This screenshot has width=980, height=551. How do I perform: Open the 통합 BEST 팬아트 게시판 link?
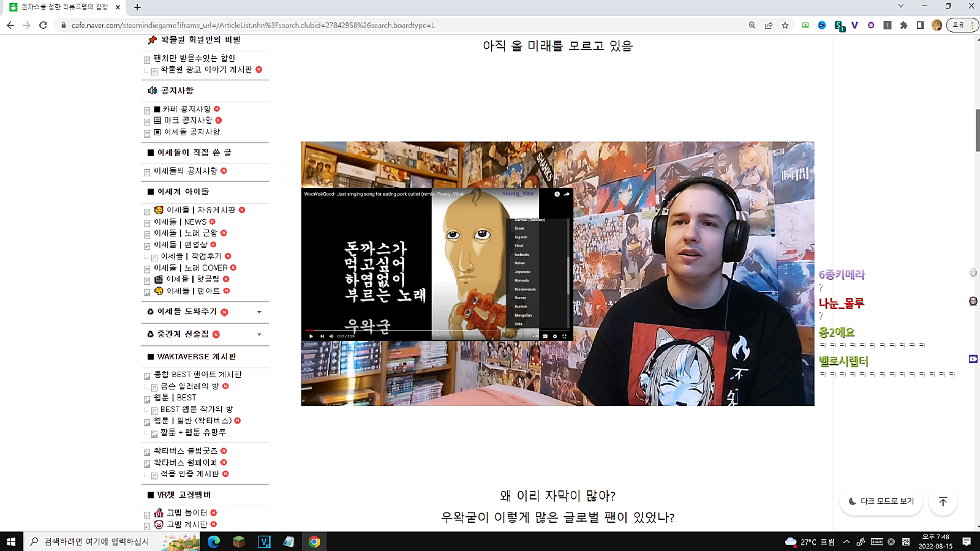click(197, 374)
